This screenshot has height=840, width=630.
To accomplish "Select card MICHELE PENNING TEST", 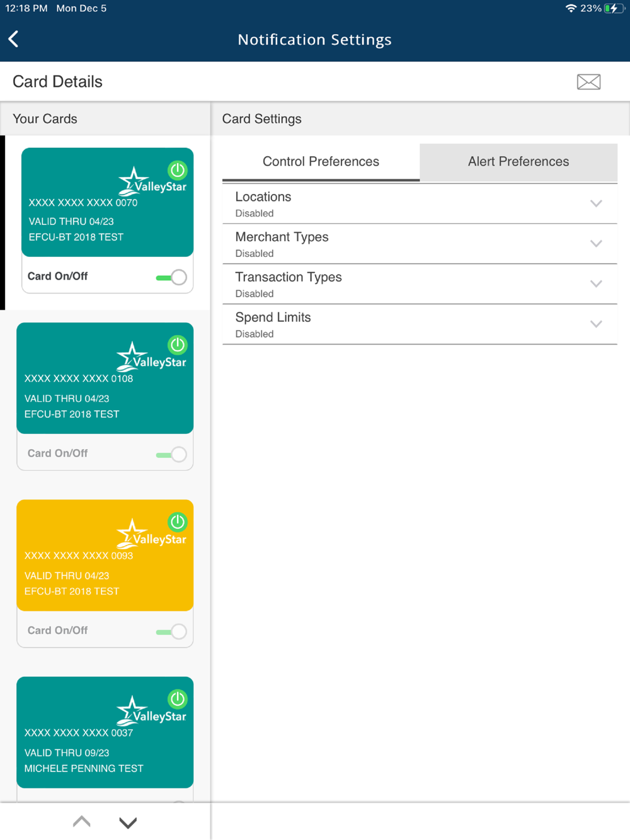I will point(105,732).
